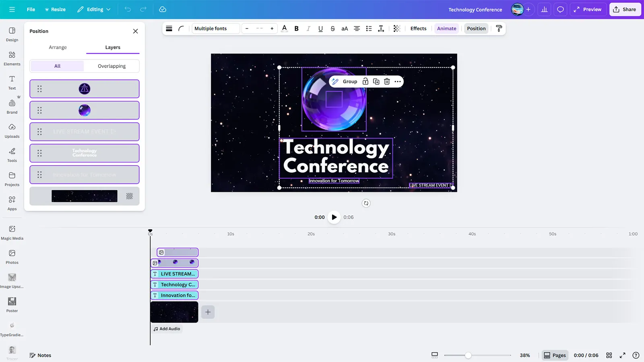Screen dimensions: 644x362
Task: Delete selection with trash icon
Action: pos(387,82)
